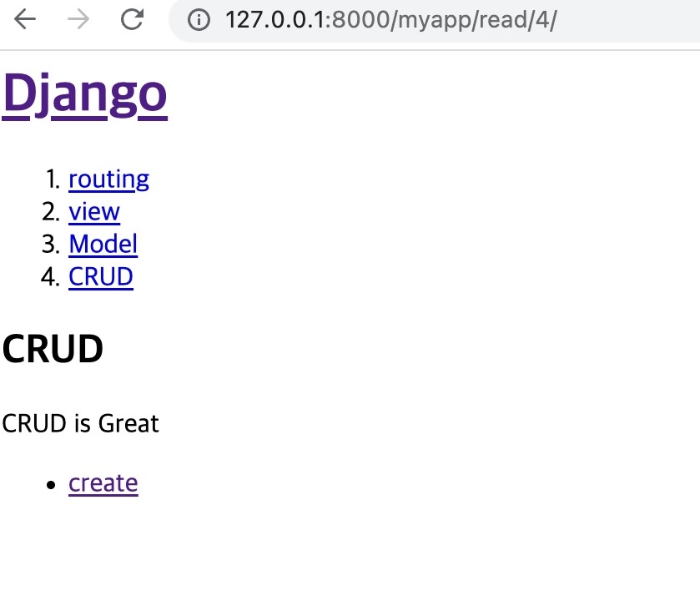Screen dimensions: 700x596
Task: Click the 'CRUD is Great' paragraph text
Action: click(80, 423)
